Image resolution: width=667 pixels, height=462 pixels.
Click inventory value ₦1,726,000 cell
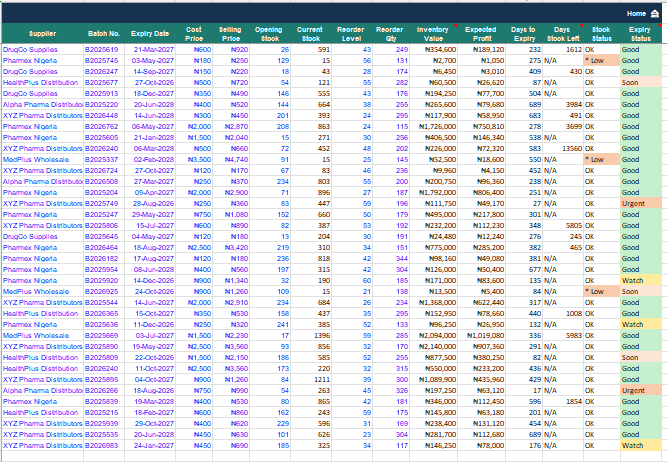click(433, 127)
